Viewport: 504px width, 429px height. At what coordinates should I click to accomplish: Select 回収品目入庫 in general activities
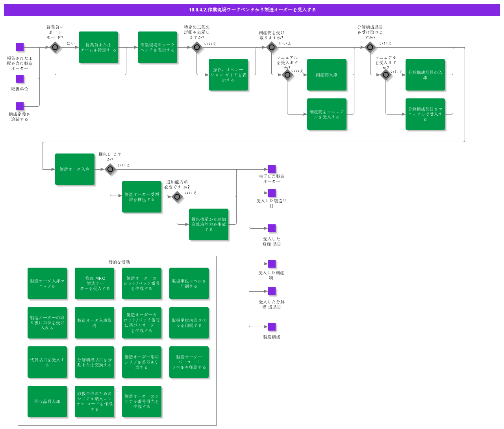pos(47,401)
